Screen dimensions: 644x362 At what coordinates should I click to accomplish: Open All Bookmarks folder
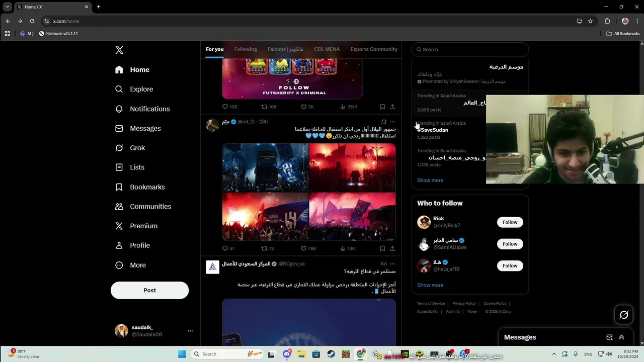click(623, 33)
